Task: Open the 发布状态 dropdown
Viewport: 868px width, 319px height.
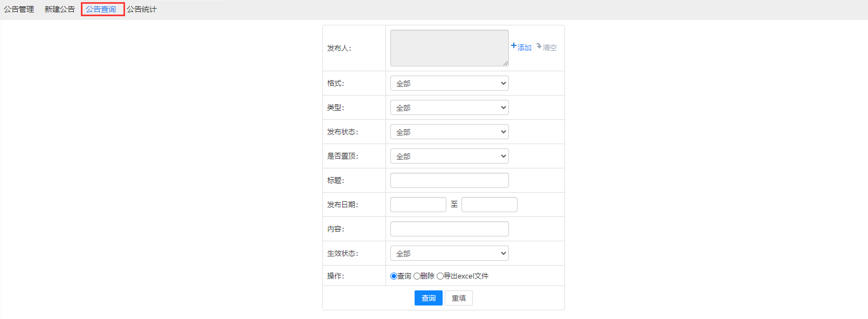Action: (449, 132)
